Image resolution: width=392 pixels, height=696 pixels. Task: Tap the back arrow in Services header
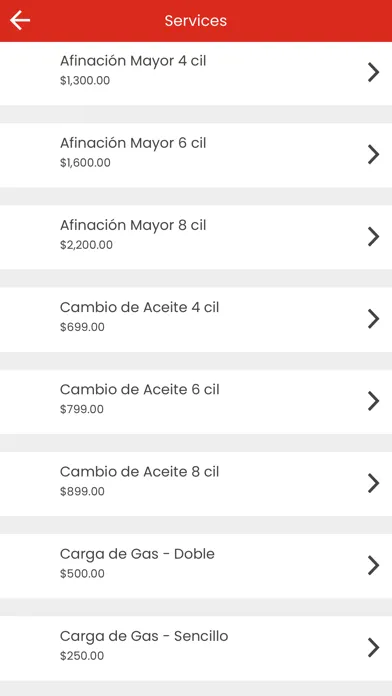[20, 20]
